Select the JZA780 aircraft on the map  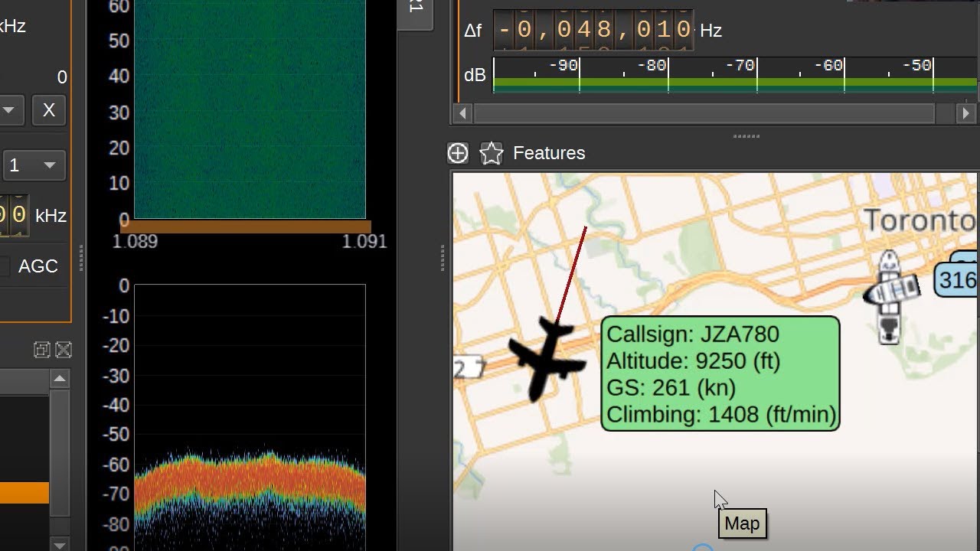pyautogui.click(x=547, y=358)
